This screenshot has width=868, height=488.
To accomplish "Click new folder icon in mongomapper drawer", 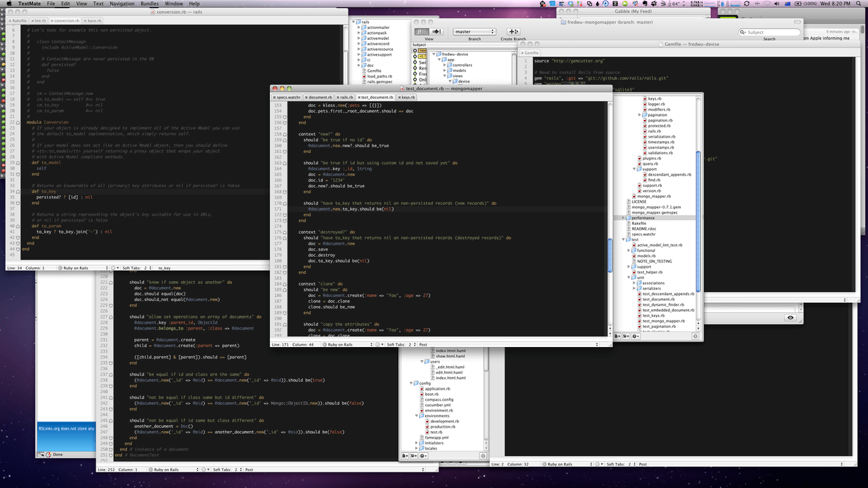I will [627, 336].
